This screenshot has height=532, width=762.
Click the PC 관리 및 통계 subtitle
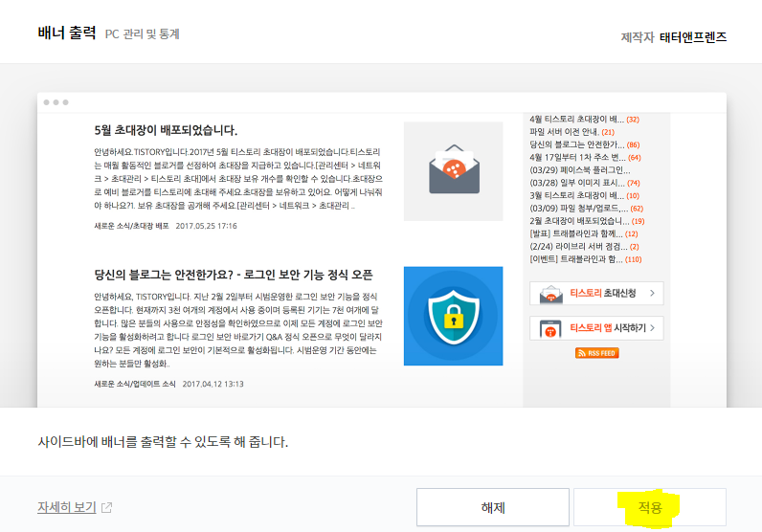pos(143,34)
